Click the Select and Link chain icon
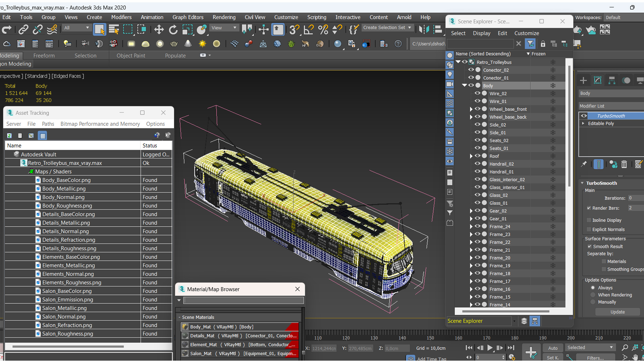 click(x=23, y=29)
